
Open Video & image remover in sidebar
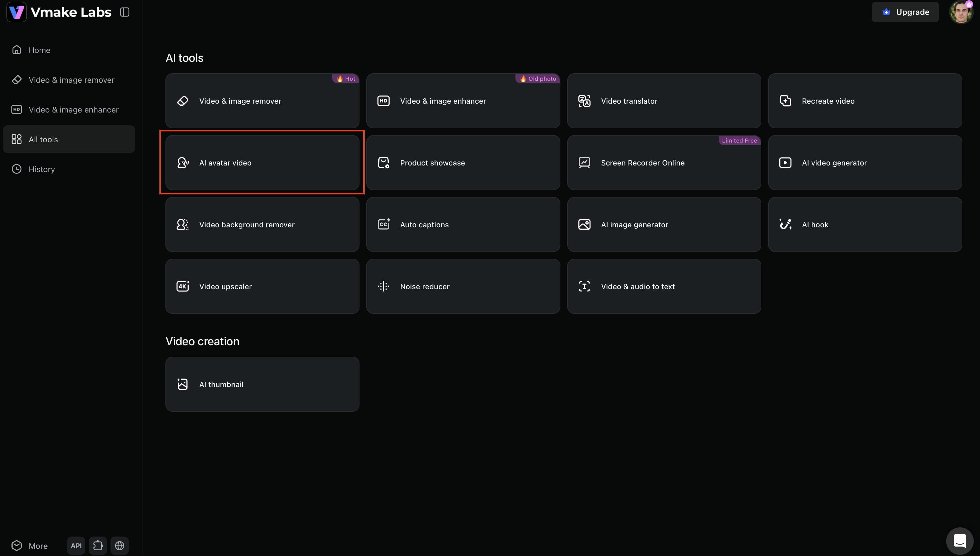click(69, 80)
